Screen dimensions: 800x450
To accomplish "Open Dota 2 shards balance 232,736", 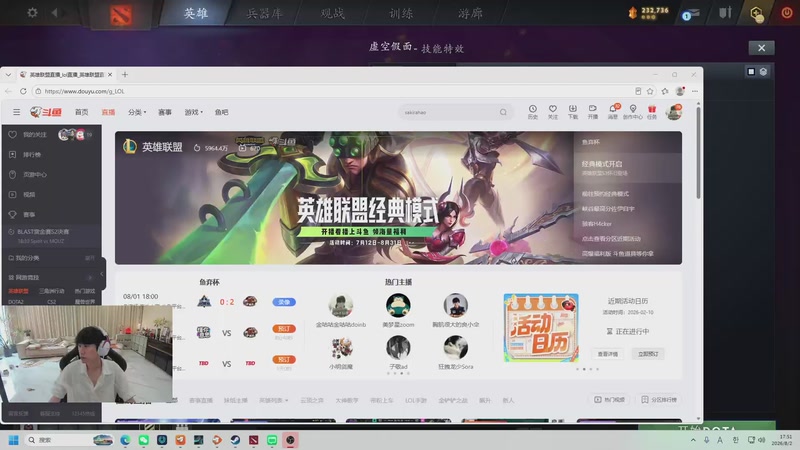I will tap(649, 12).
